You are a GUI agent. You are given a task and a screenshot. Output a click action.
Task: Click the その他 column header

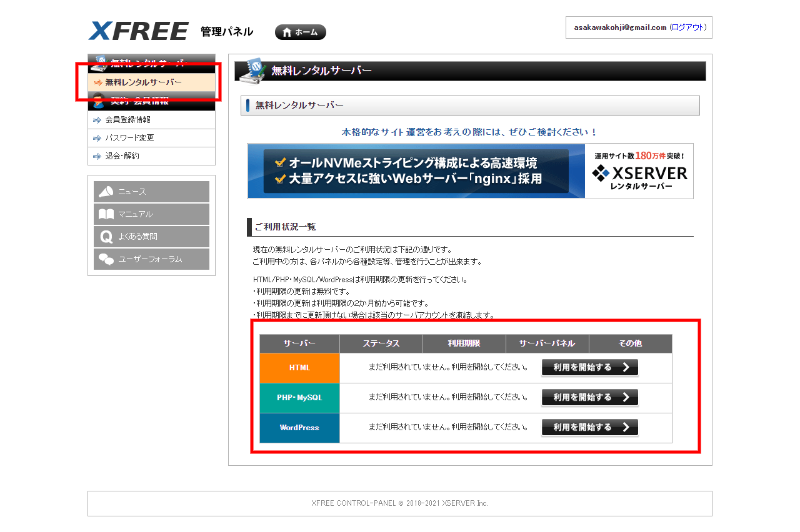click(631, 343)
